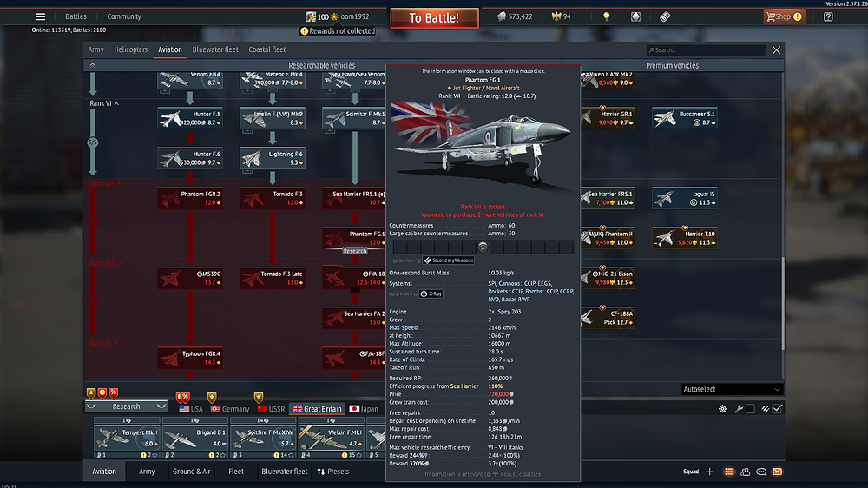Screen dimensions: 868x488
Task: Select the Hunter F.6 aircraft
Action: pyautogui.click(x=190, y=158)
